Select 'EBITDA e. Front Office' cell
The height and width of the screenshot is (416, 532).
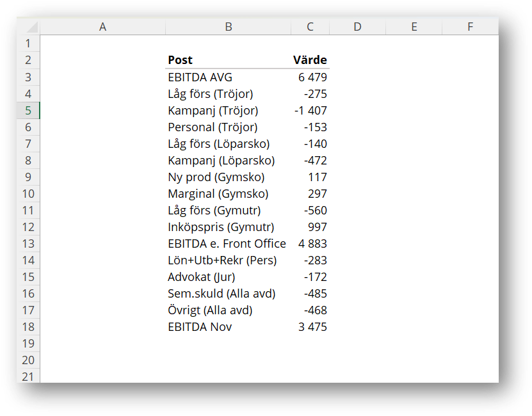coord(227,244)
